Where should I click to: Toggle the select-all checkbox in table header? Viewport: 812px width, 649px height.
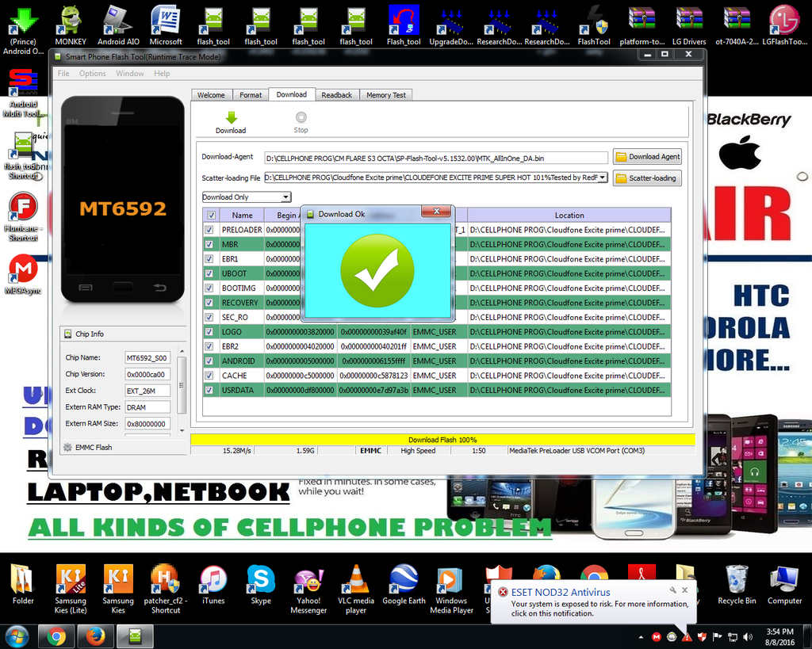(211, 216)
